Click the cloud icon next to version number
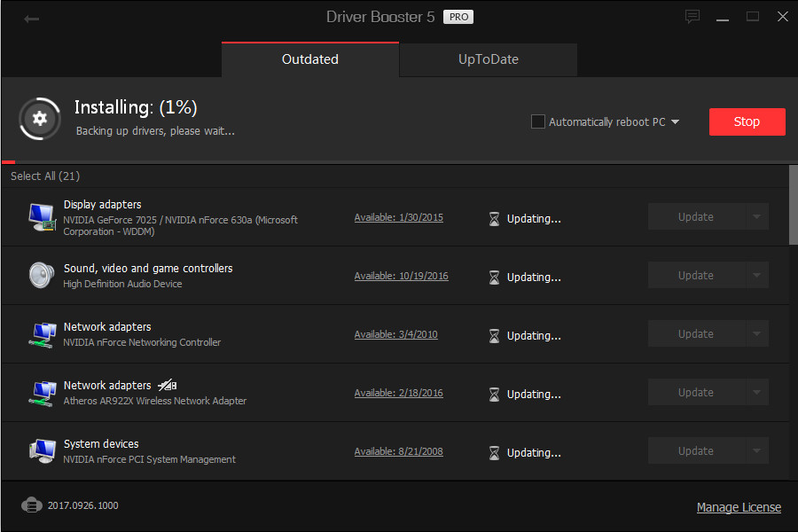 tap(32, 505)
